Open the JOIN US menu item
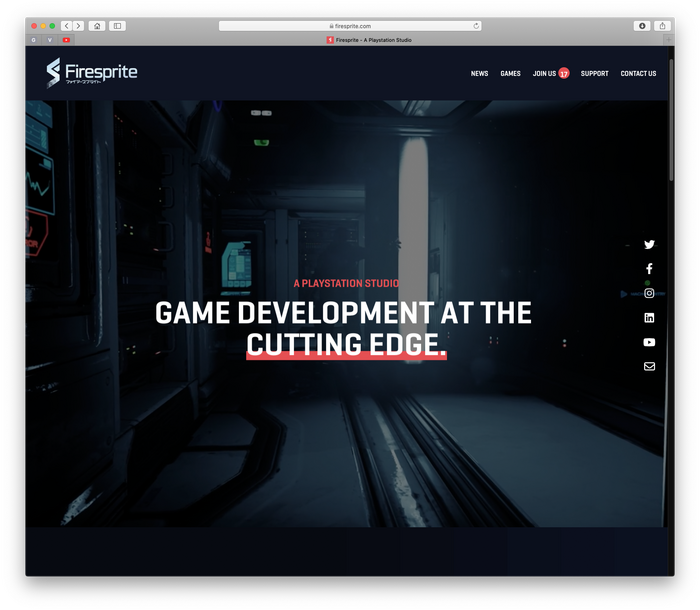The width and height of the screenshot is (700, 610). pyautogui.click(x=544, y=73)
